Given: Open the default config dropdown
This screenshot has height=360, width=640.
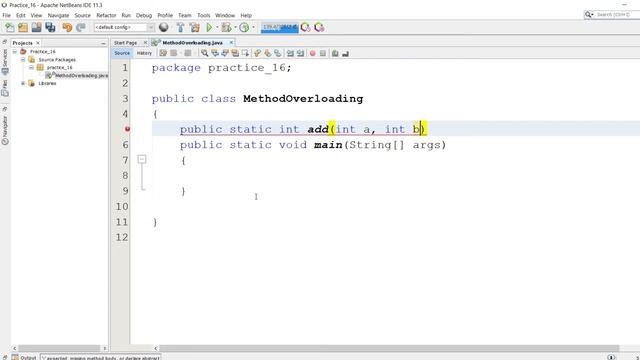Looking at the screenshot, I should [124, 27].
